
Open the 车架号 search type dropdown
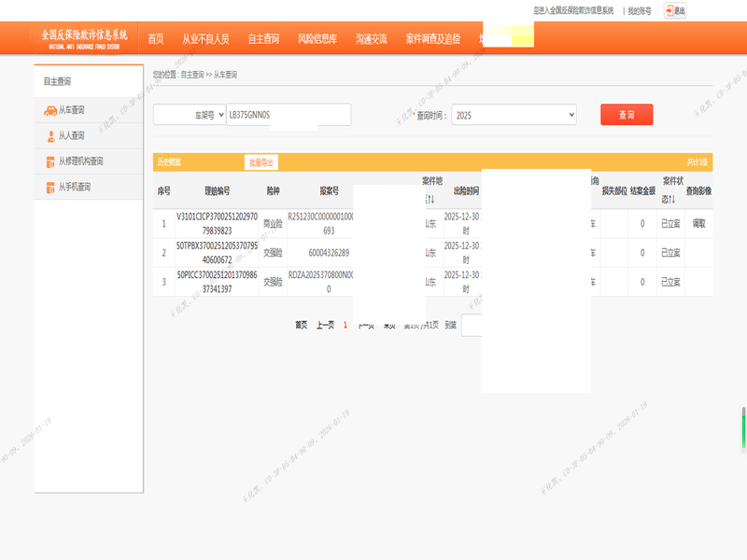190,115
